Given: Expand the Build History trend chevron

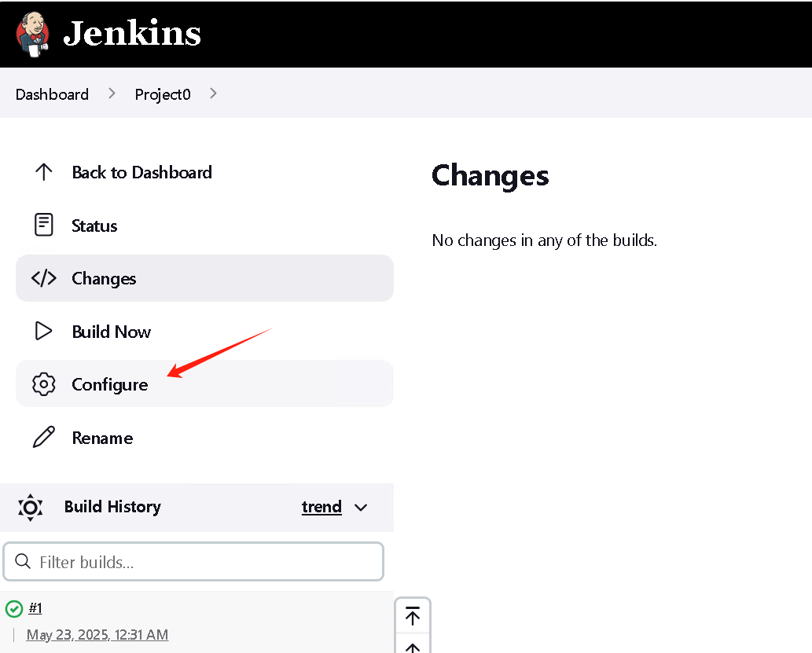Looking at the screenshot, I should click(361, 508).
